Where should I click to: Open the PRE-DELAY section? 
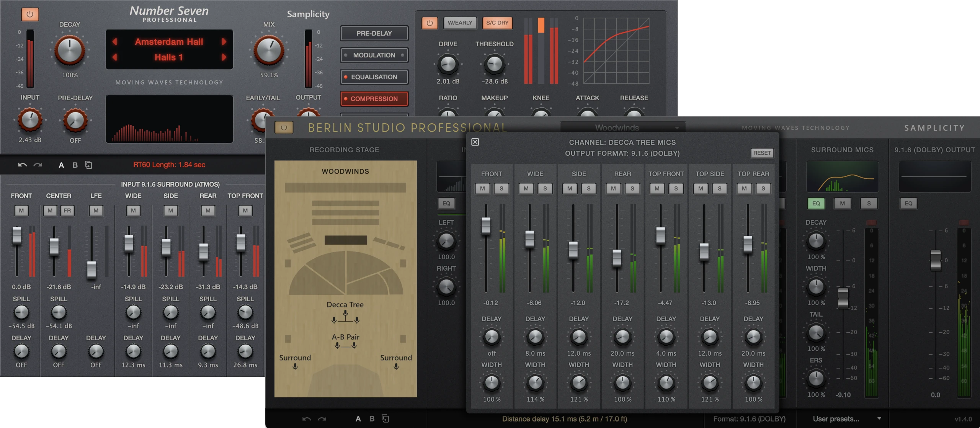click(374, 33)
